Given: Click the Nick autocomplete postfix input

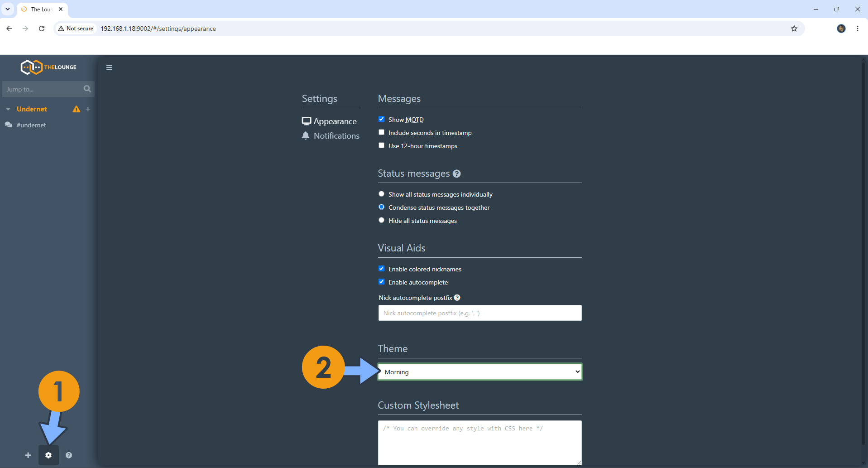Looking at the screenshot, I should click(480, 313).
